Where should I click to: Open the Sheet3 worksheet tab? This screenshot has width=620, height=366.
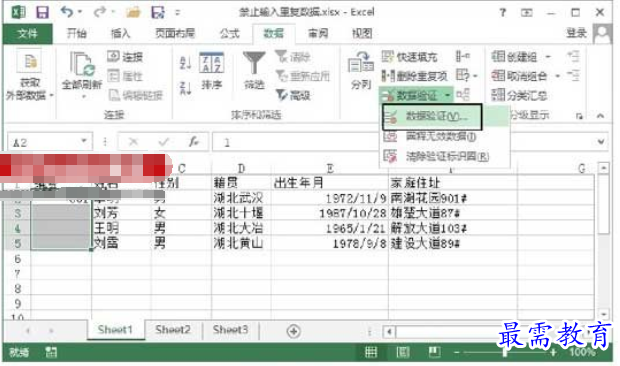[230, 329]
